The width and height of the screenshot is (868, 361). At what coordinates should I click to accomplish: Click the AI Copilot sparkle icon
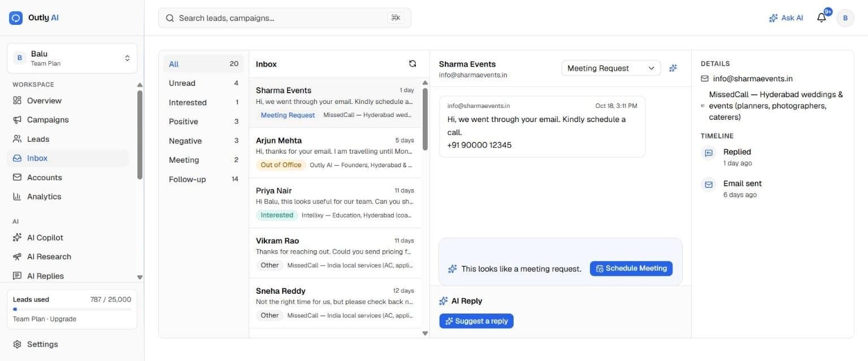pos(17,238)
